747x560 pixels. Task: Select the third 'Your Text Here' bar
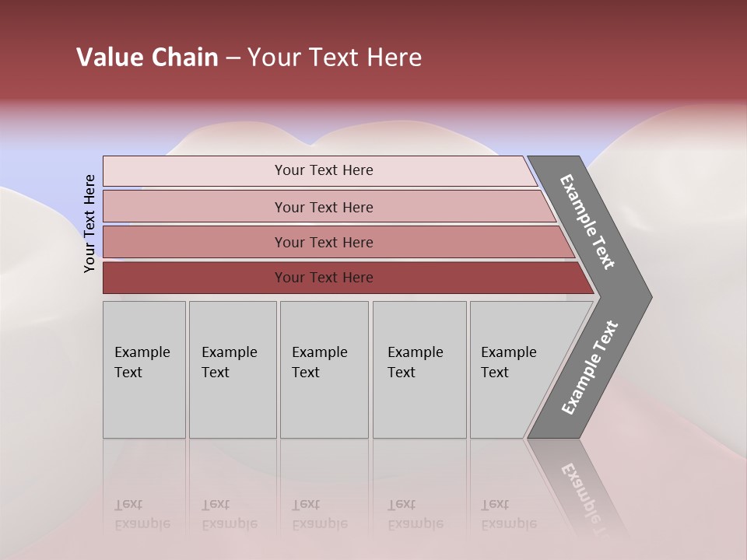pyautogui.click(x=324, y=242)
